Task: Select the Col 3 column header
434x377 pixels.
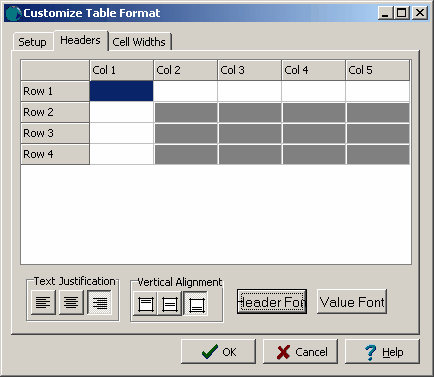Action: click(249, 70)
